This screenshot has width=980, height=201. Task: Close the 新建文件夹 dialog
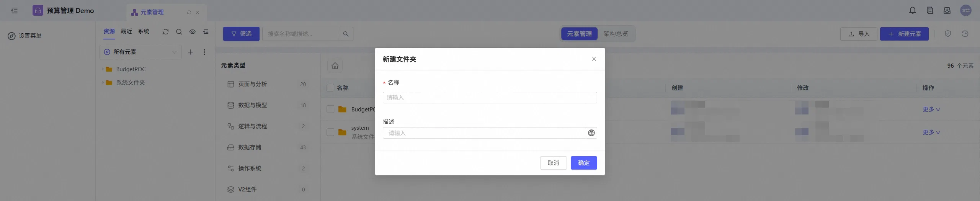click(594, 59)
